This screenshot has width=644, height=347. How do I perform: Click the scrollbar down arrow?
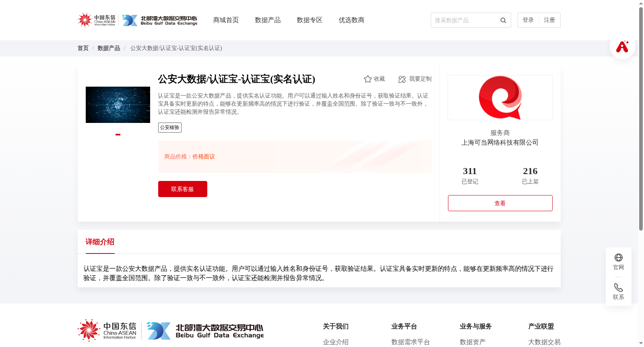pyautogui.click(x=641, y=343)
